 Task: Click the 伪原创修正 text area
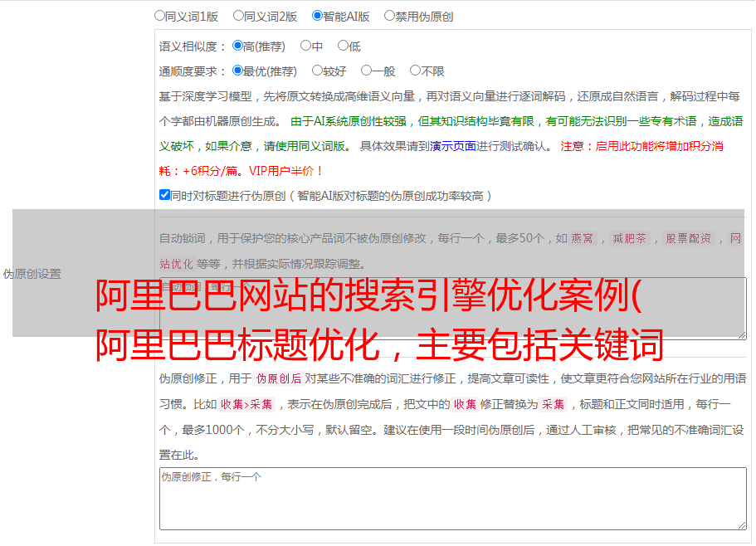[x=453, y=499]
